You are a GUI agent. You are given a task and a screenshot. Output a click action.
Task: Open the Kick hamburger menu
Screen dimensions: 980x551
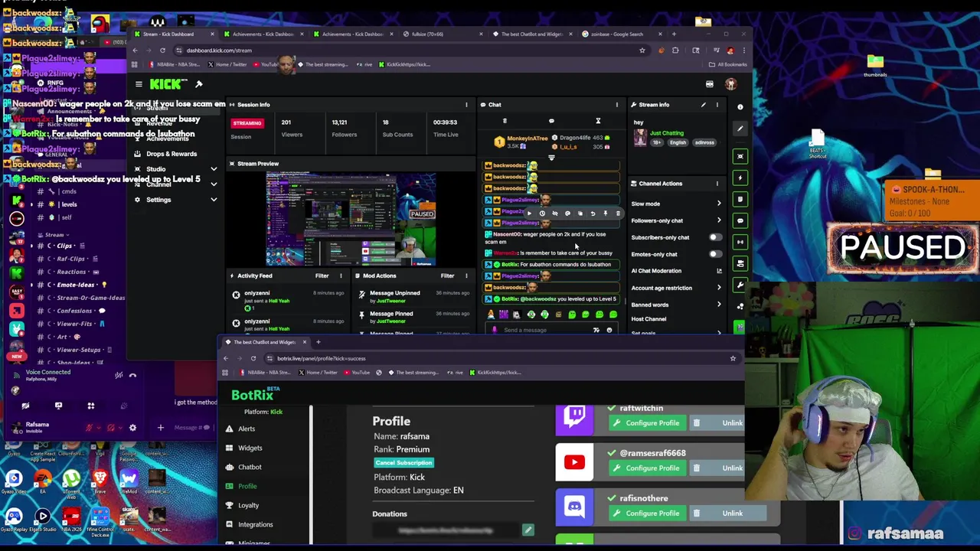[139, 84]
